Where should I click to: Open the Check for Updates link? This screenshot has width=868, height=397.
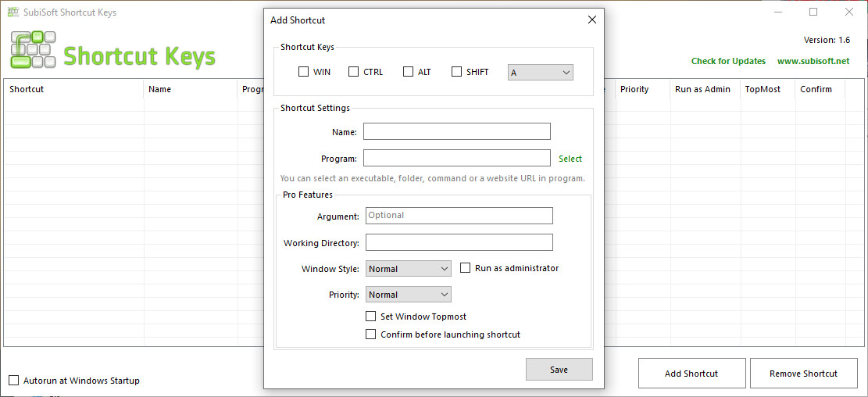[728, 61]
